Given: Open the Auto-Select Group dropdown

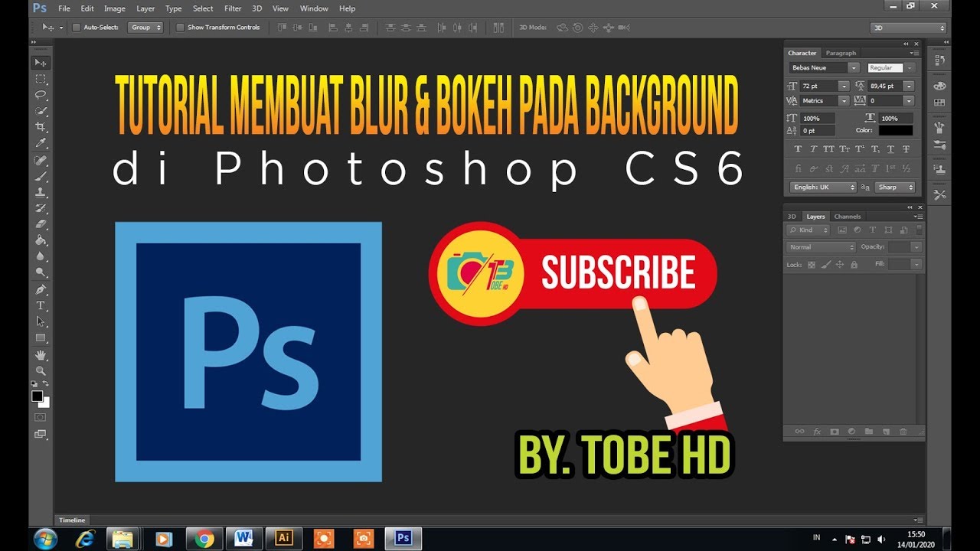Looking at the screenshot, I should 145,28.
